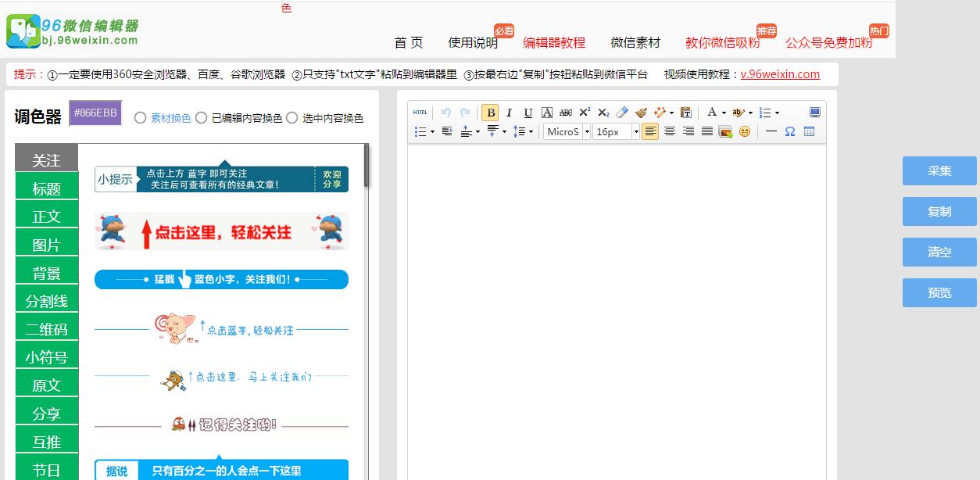
Task: Insert a table using the table icon
Action: tap(809, 131)
